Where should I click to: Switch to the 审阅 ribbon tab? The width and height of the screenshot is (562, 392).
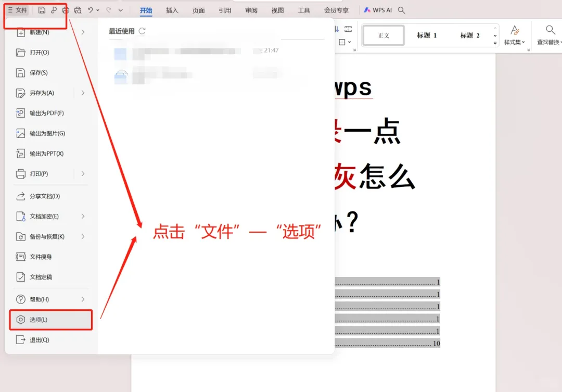pos(251,10)
